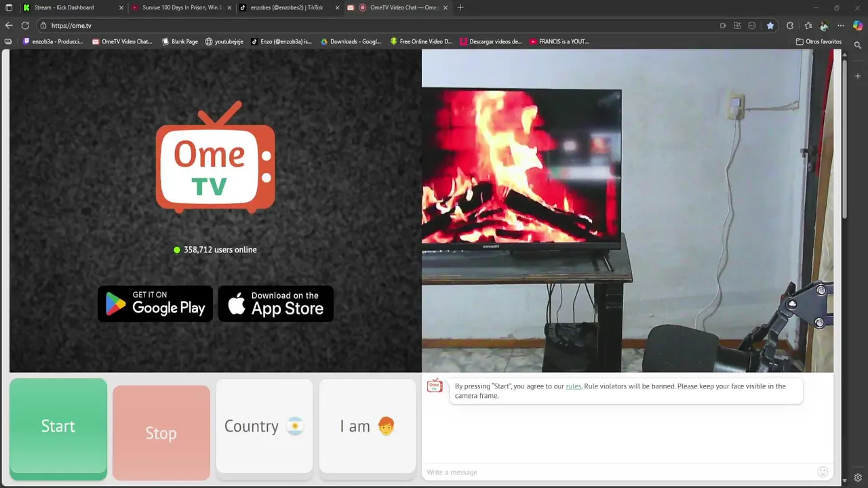Open a new browser tab
Viewport: 868px width, 488px height.
click(460, 7)
